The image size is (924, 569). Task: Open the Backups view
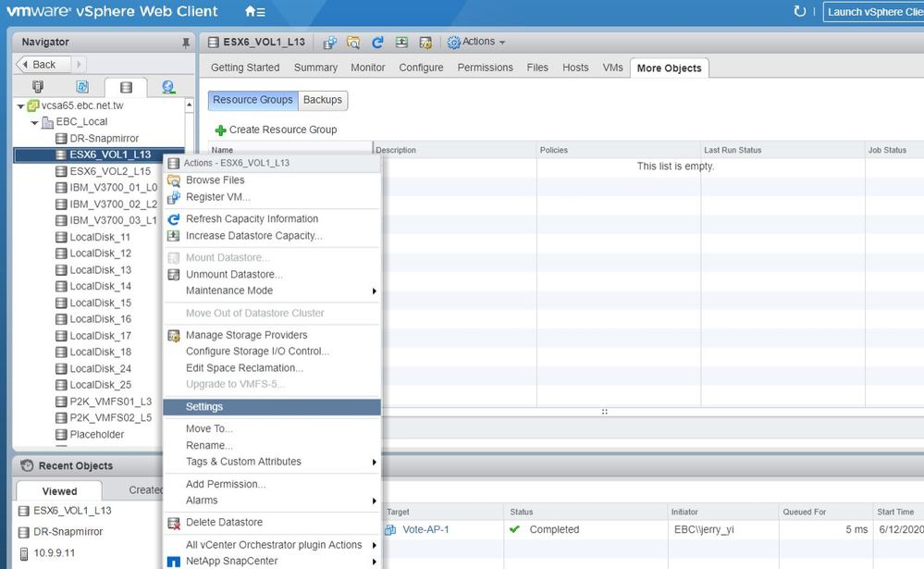tap(322, 100)
